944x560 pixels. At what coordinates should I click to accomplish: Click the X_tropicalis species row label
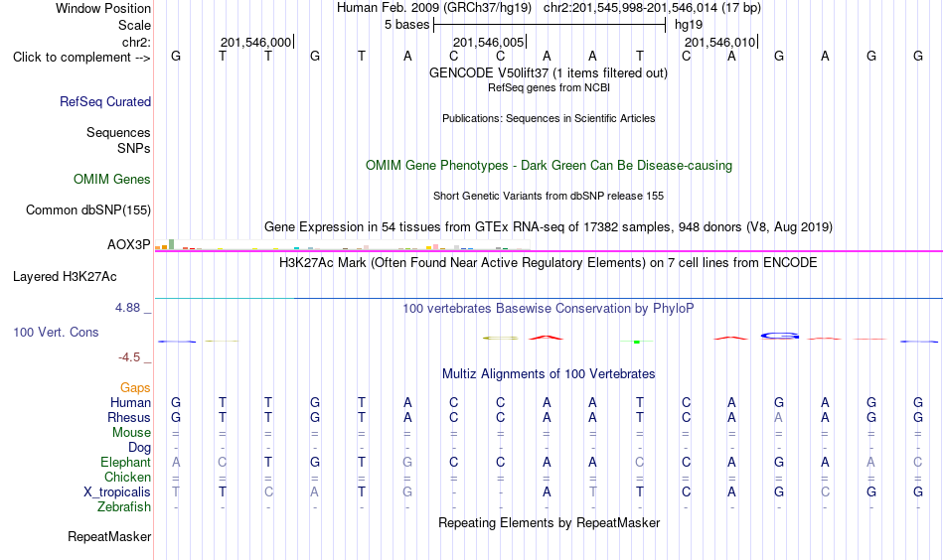117,492
